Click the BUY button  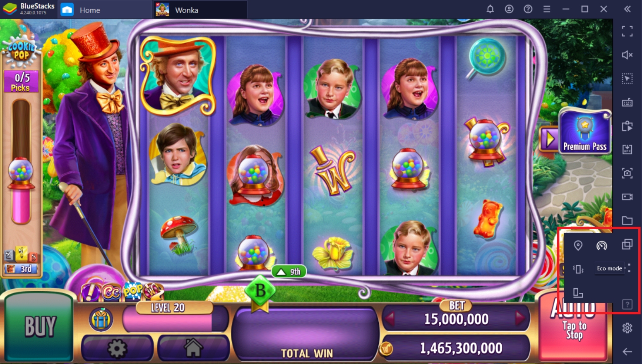click(x=40, y=326)
